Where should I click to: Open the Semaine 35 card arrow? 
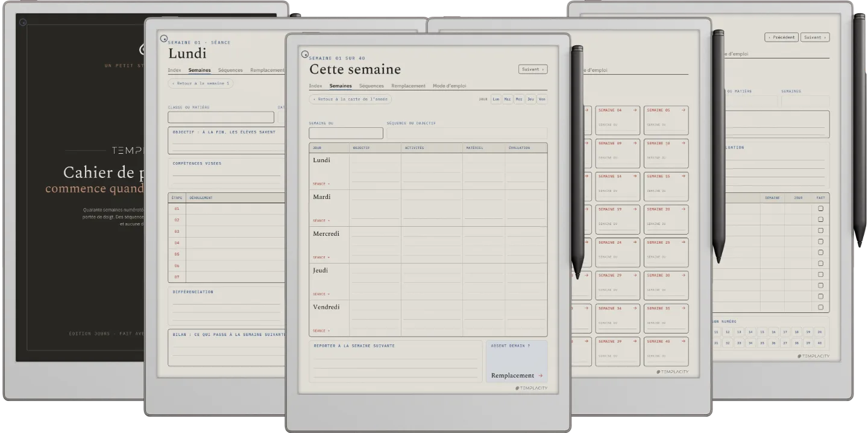(683, 308)
